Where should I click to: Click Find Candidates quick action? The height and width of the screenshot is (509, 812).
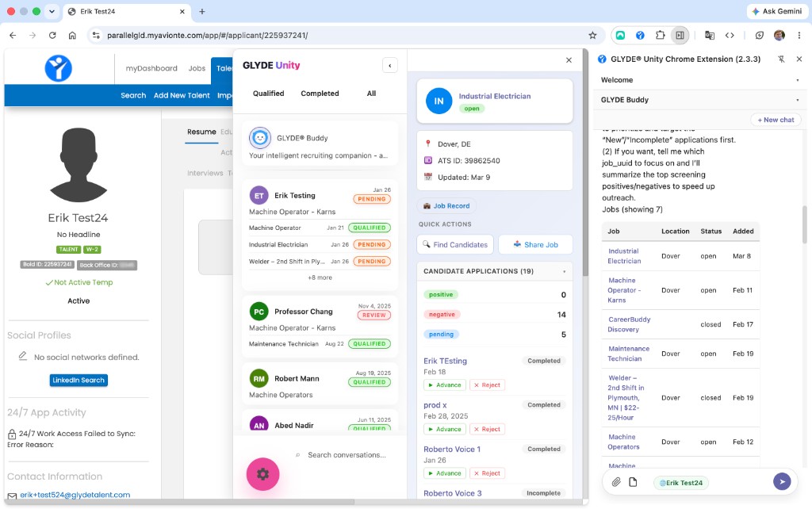455,244
